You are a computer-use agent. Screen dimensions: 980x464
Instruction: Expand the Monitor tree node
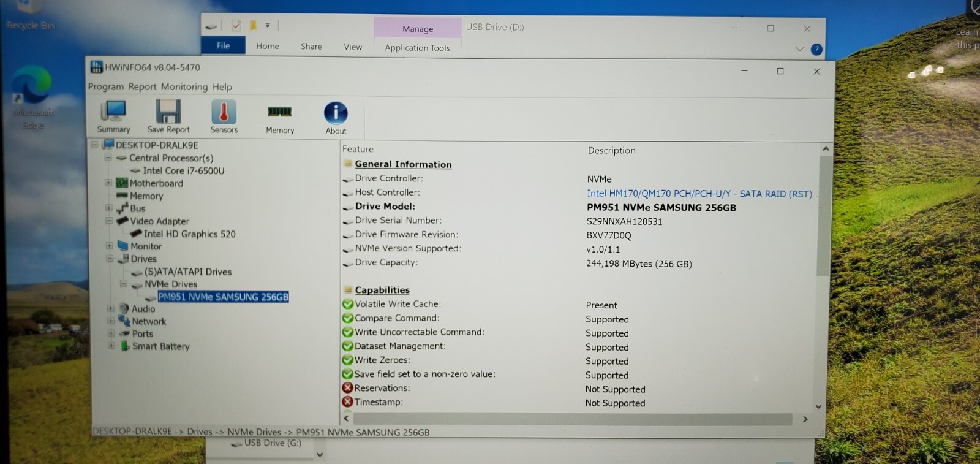point(110,246)
